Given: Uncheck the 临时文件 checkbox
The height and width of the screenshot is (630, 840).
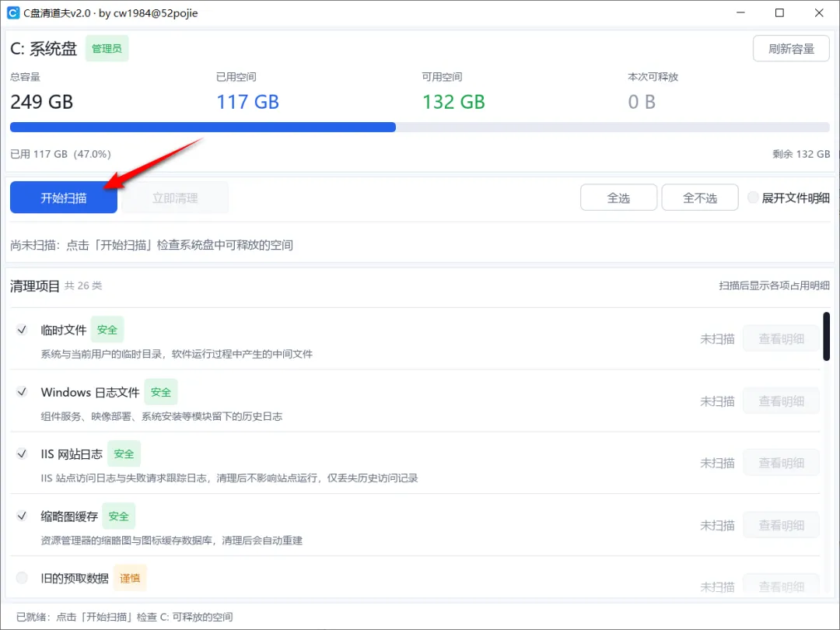Looking at the screenshot, I should (22, 330).
